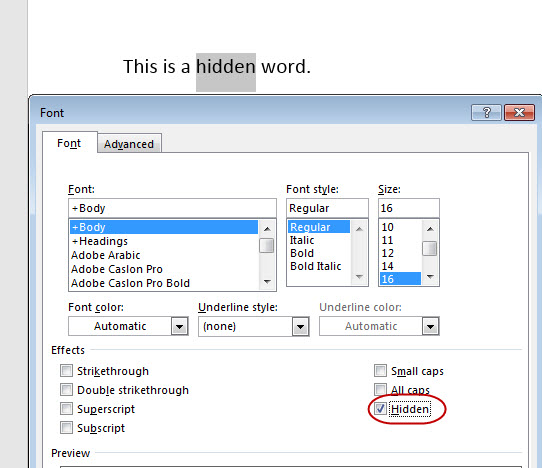Close the Font dialog
Image resolution: width=542 pixels, height=468 pixels.
pyautogui.click(x=519, y=113)
